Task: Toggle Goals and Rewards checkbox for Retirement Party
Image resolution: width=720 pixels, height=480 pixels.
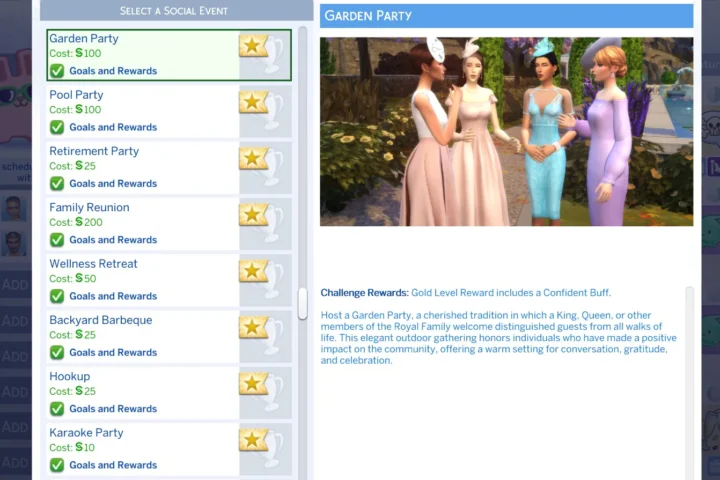Action: 57,184
